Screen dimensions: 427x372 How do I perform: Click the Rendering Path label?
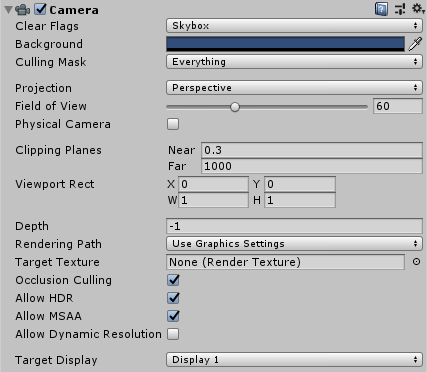click(x=58, y=244)
